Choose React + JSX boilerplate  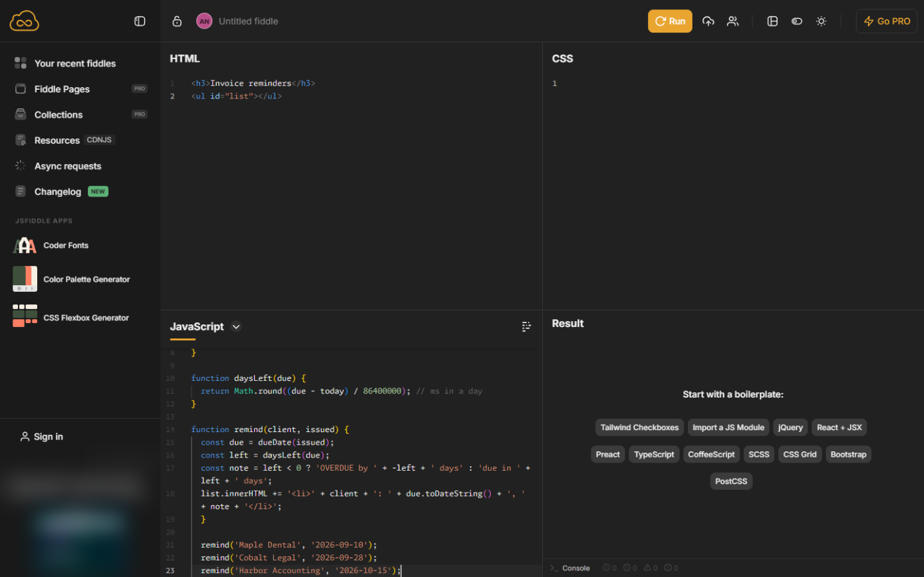click(839, 427)
